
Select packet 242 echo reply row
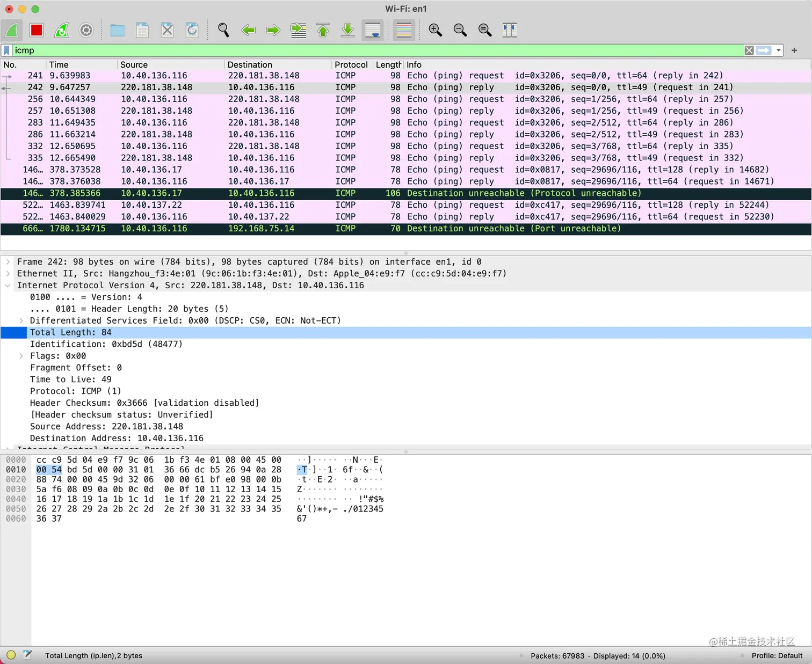(x=405, y=87)
